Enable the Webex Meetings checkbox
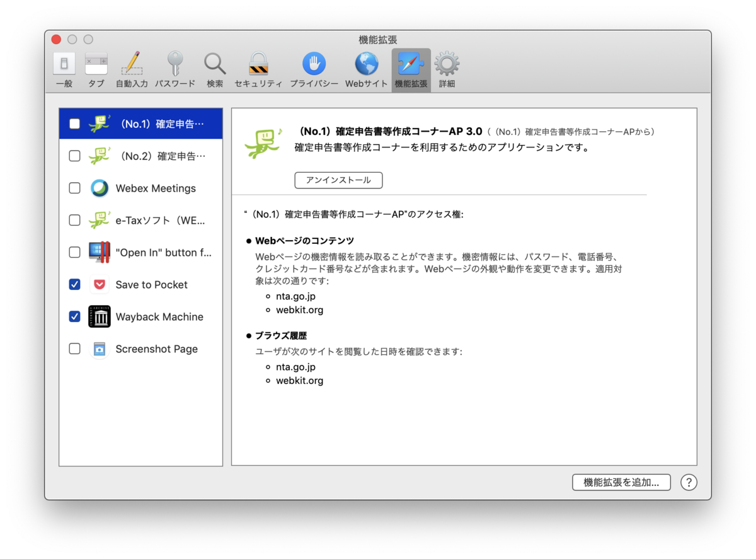The image size is (756, 559). coord(74,188)
